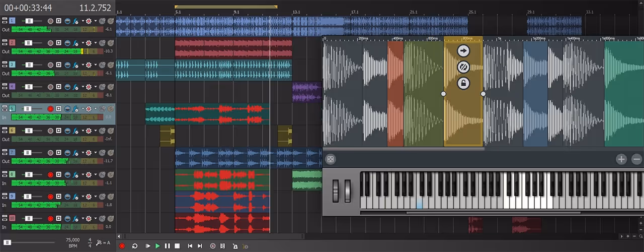Open the gear settings icon on track 7
This screenshot has width=644, height=252.
89,152
